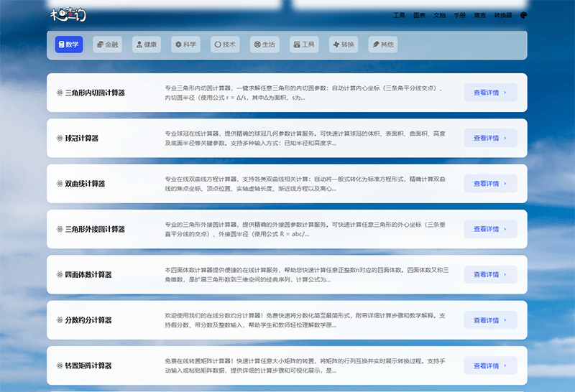Screen dimensions: 575x392
Task: Open the 健康 category tab
Action: point(147,45)
